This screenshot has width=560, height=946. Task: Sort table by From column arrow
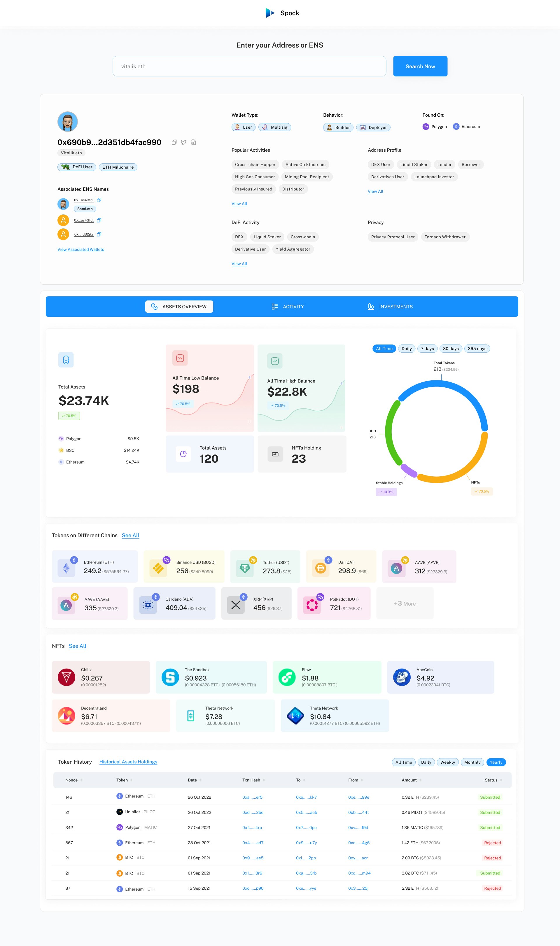(x=362, y=780)
